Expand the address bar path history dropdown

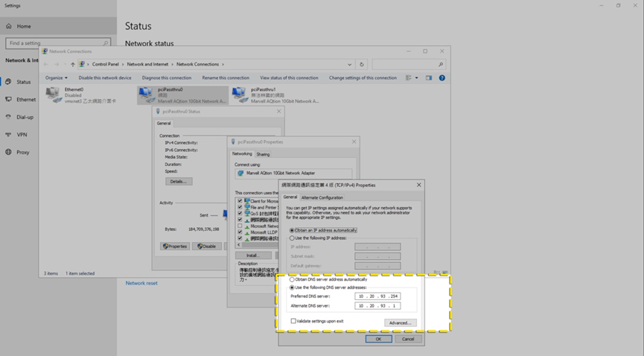(x=349, y=65)
